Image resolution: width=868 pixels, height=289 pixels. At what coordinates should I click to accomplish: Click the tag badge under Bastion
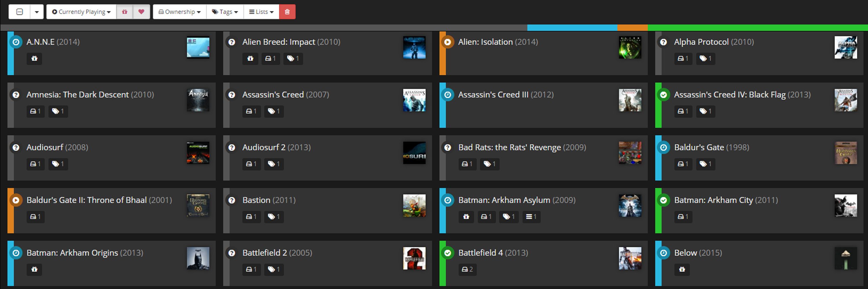tap(274, 217)
